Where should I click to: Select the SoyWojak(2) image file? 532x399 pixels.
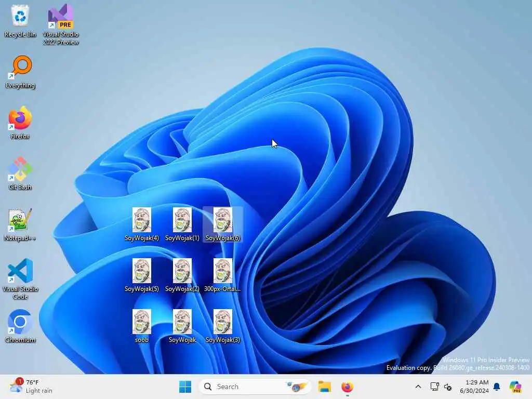182,275
